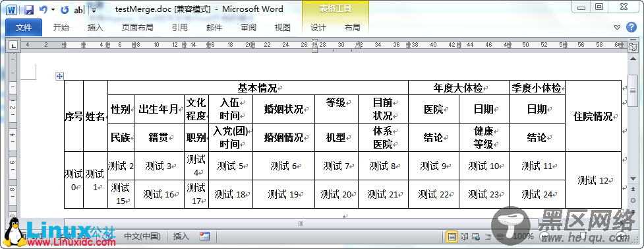Go to previous page with double-up arrow
The image size is (644, 249).
pos(633,190)
